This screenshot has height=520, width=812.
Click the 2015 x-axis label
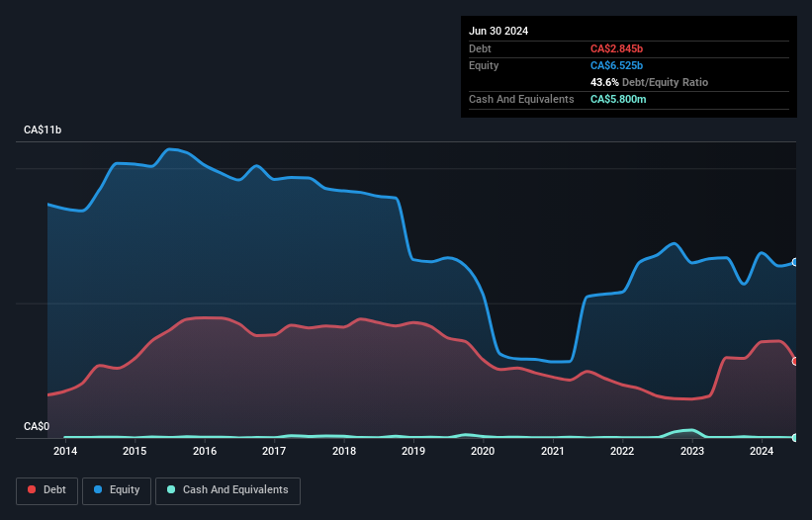[135, 451]
